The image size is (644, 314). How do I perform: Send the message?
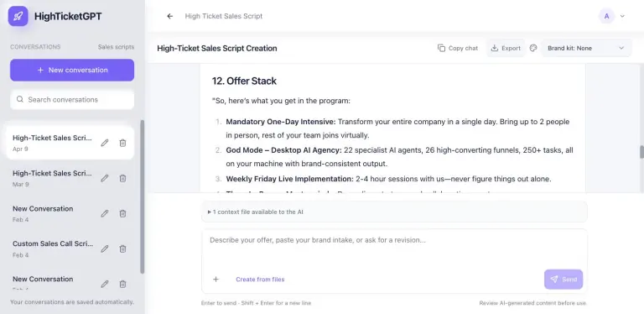[563, 280]
